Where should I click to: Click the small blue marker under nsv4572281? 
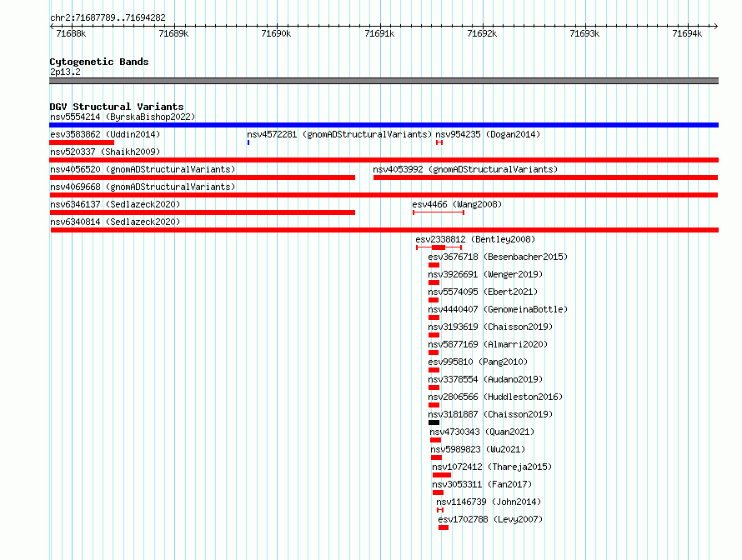(x=248, y=142)
